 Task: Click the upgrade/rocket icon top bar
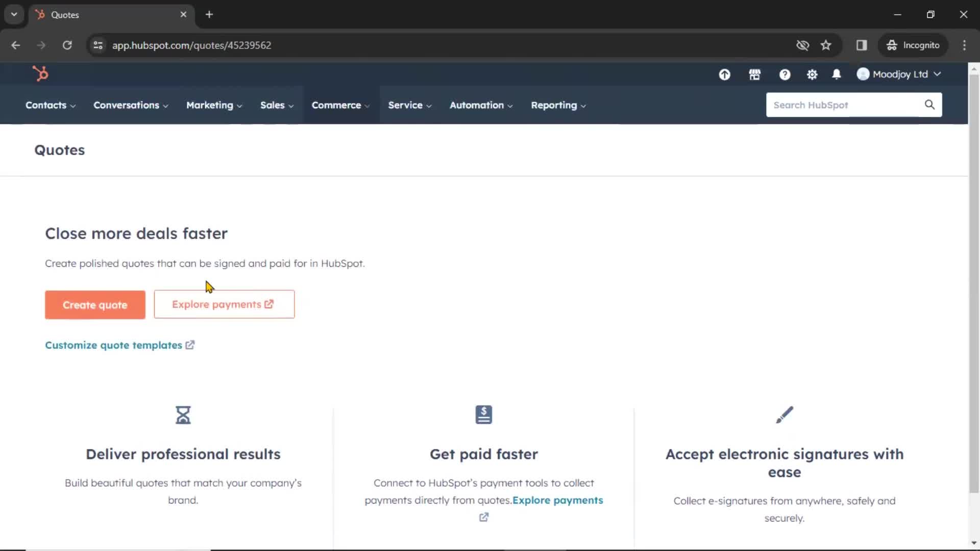click(725, 74)
